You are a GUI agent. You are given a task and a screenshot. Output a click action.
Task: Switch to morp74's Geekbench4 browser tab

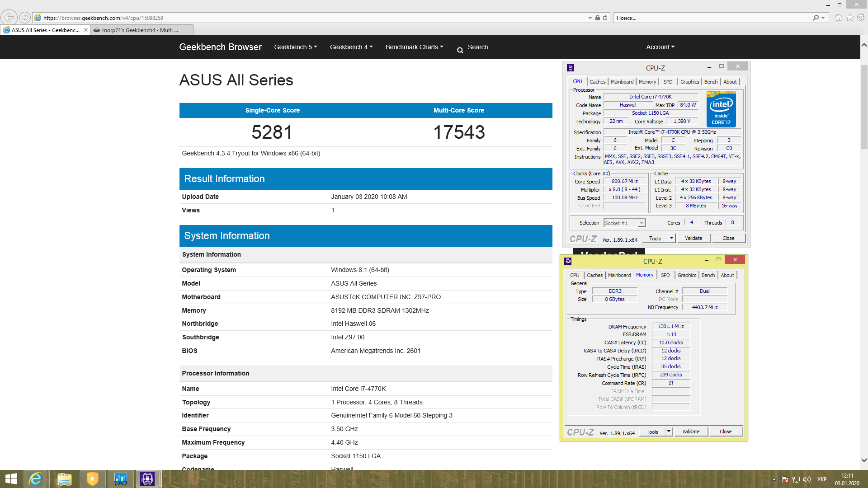pyautogui.click(x=136, y=30)
